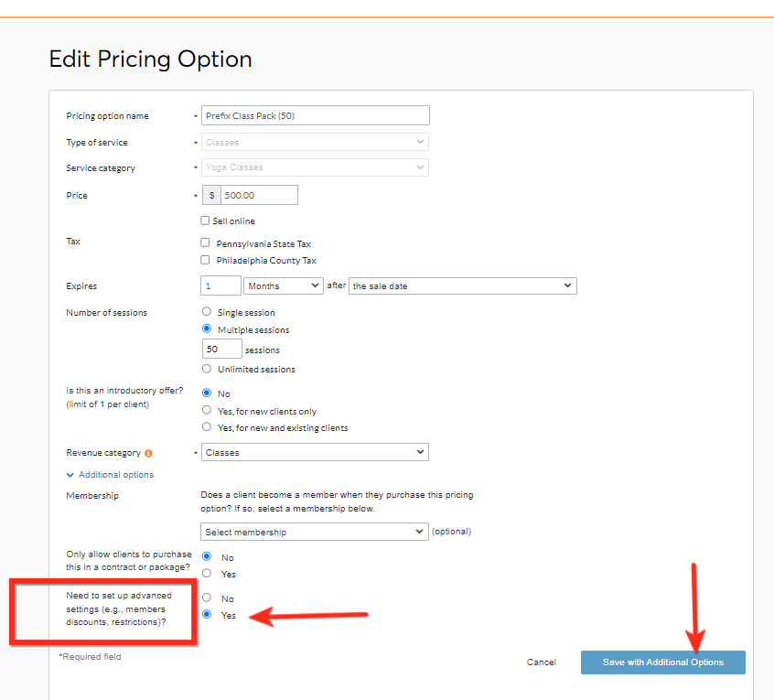
Task: Open the Revenue category dropdown
Action: [x=315, y=452]
